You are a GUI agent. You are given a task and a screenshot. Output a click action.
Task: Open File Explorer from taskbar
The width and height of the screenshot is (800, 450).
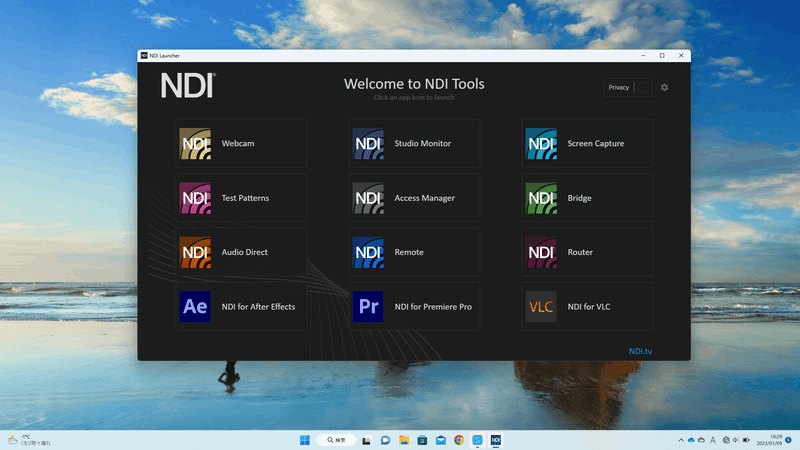click(x=404, y=440)
